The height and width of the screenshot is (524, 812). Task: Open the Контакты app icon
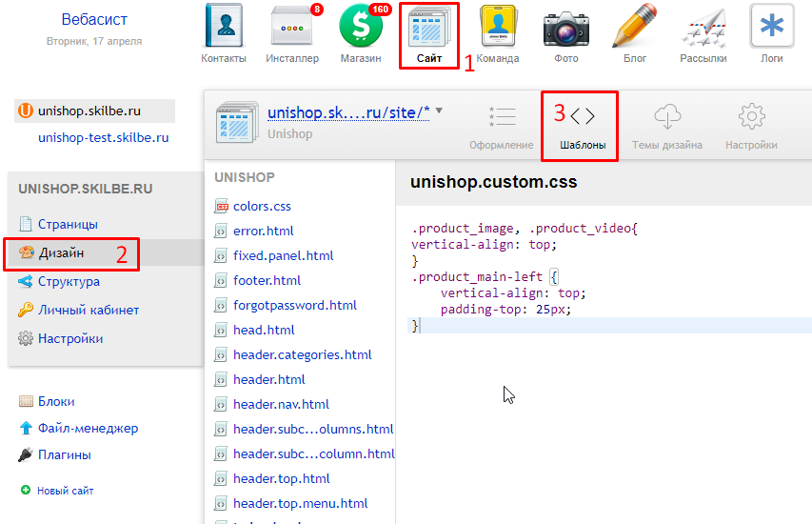click(x=224, y=28)
